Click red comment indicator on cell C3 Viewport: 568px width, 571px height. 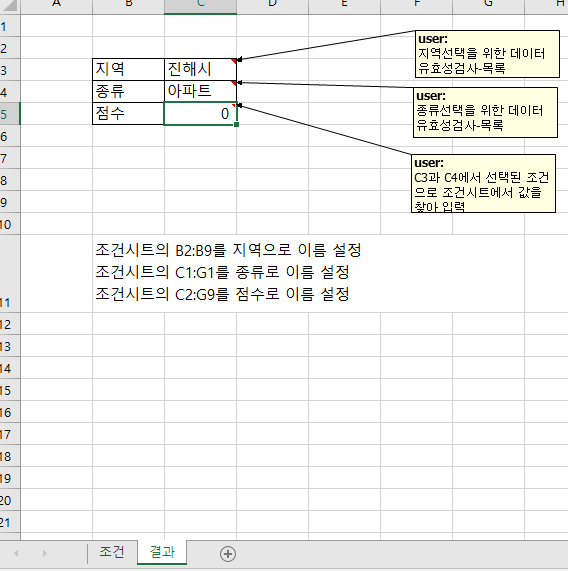tap(234, 61)
